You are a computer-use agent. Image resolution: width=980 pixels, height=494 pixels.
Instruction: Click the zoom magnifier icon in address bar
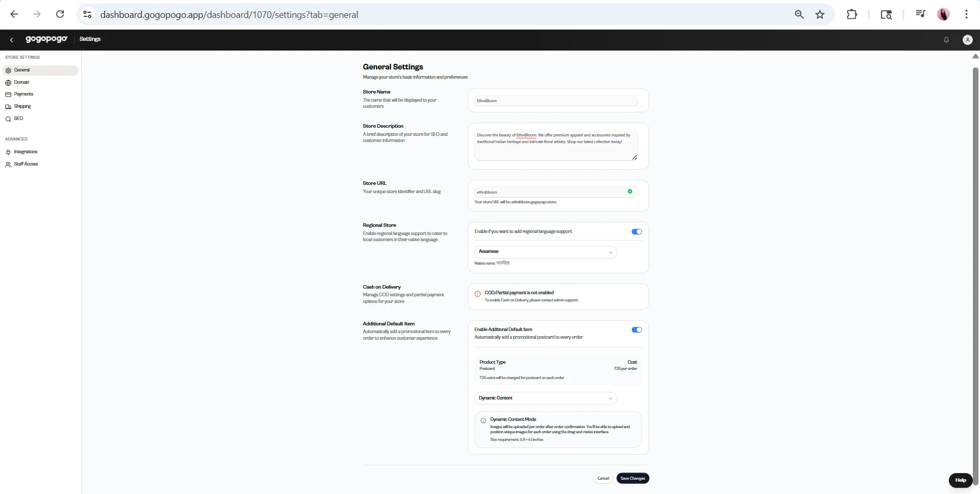(799, 14)
